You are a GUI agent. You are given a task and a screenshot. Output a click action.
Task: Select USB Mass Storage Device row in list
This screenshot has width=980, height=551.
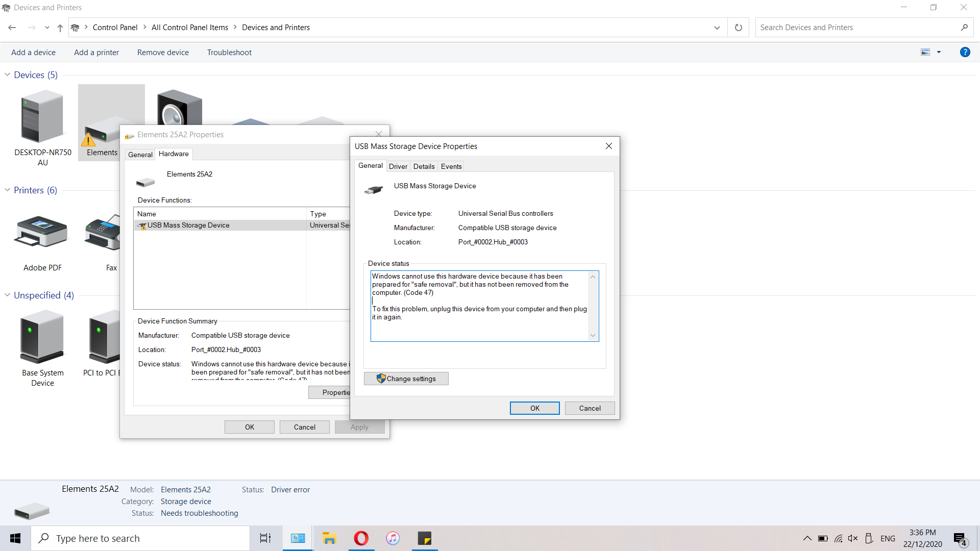[x=242, y=225]
